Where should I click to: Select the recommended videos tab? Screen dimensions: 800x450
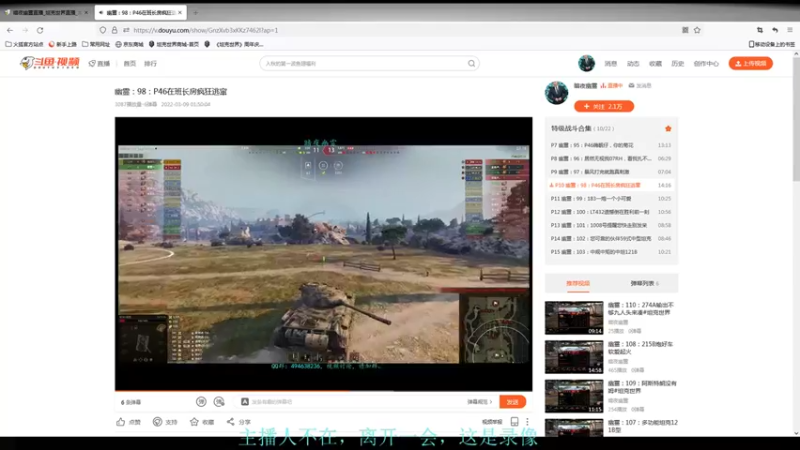(578, 283)
